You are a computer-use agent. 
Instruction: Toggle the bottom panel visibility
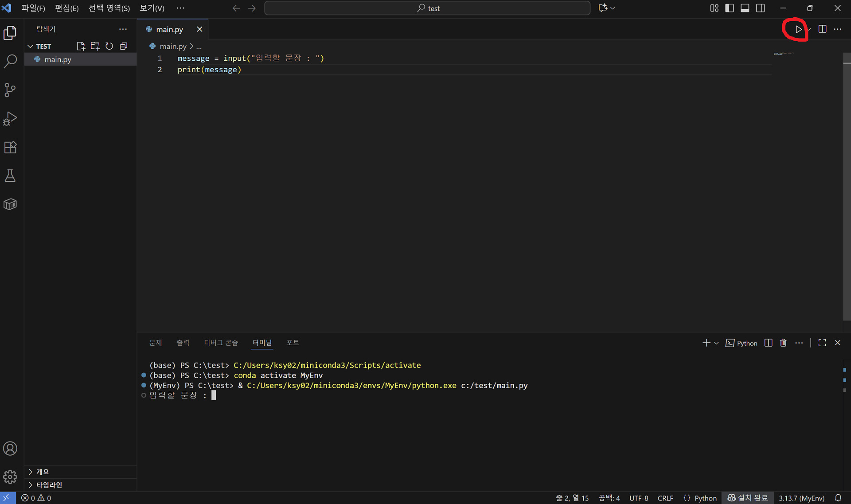click(x=745, y=8)
